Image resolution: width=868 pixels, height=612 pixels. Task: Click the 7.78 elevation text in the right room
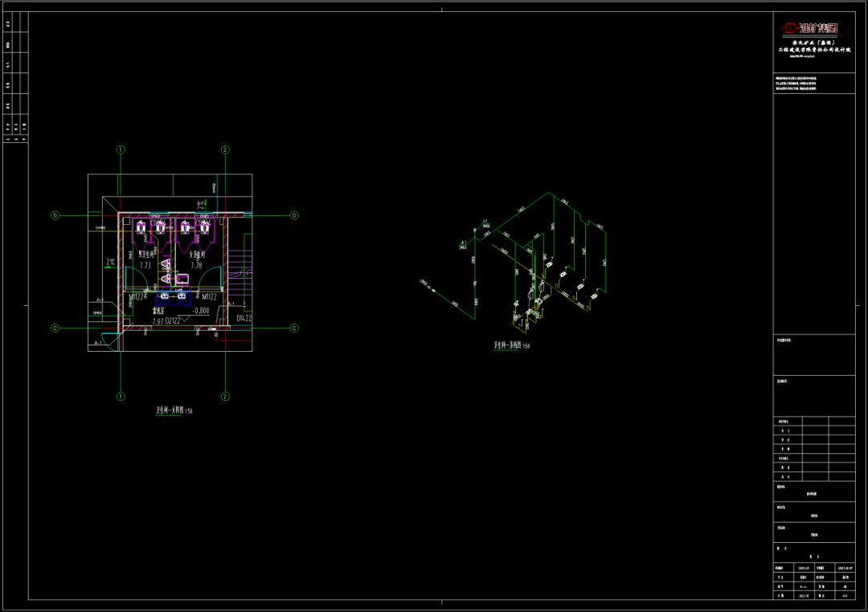[x=196, y=265]
